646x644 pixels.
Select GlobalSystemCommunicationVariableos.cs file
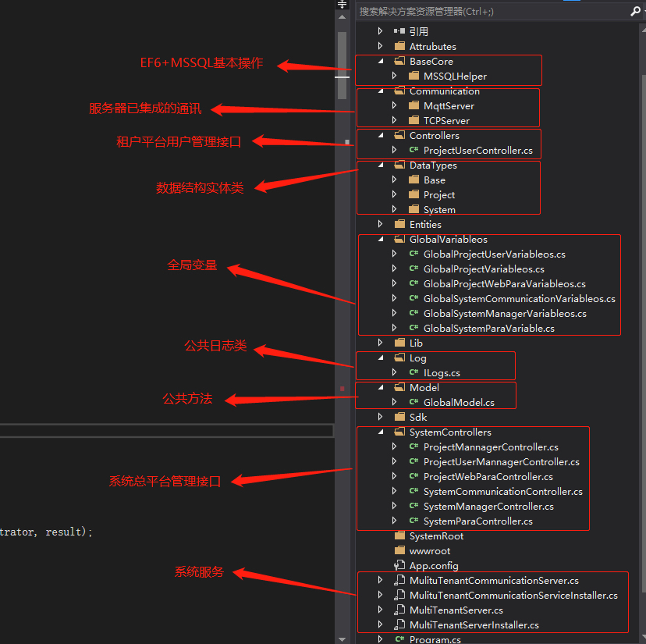[519, 299]
